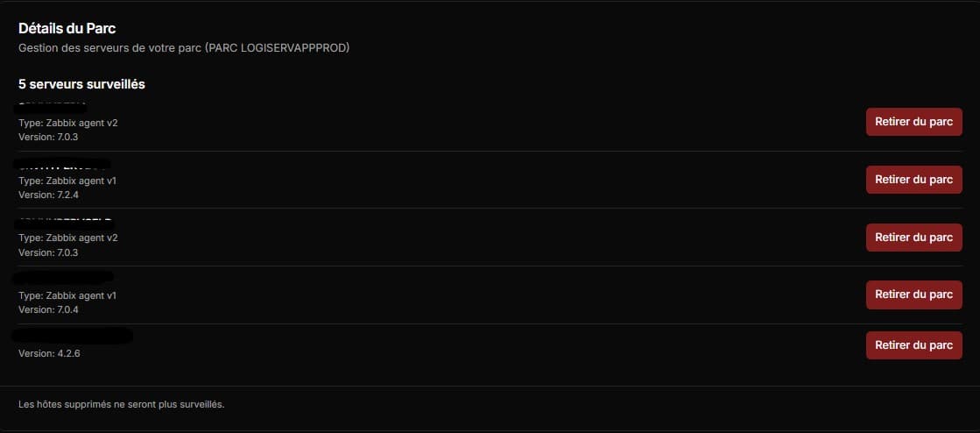Screen dimensions: 980x433
Task: Click the Type label above Version 7.2.4
Action: 67,181
